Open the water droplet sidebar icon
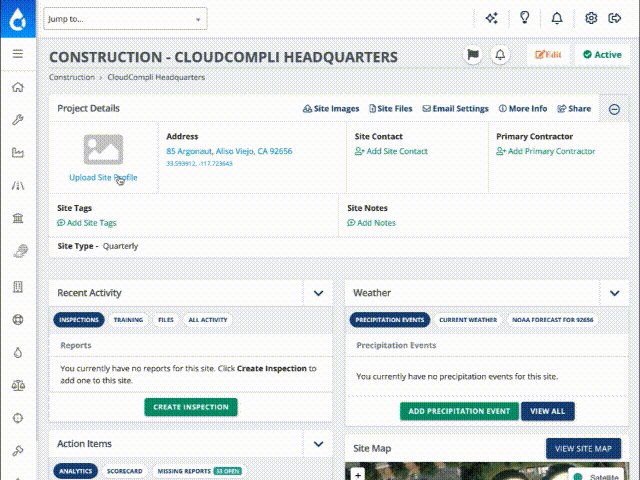Screen dimensions: 640x480 pos(18,352)
